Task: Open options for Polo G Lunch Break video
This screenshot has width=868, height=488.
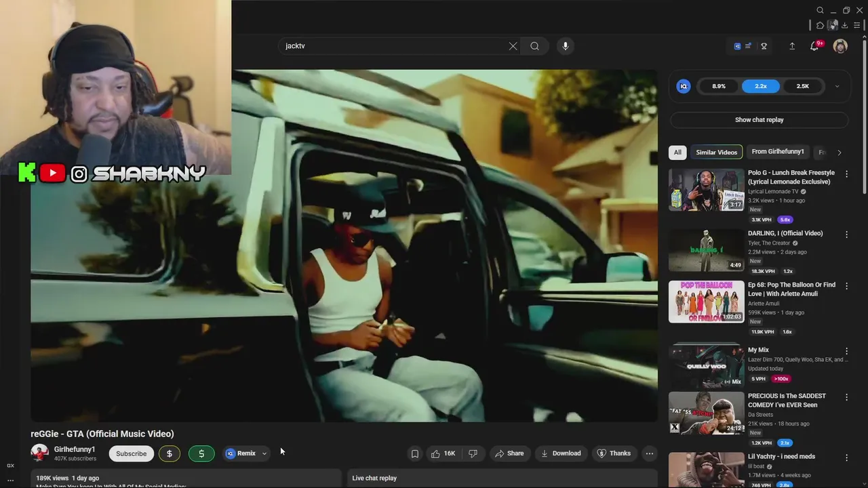Action: 846,174
